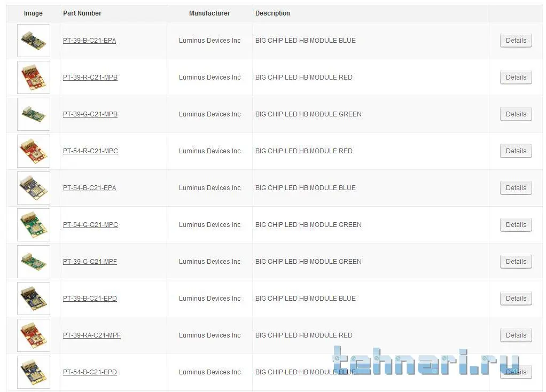Click Details button for PT-54-R-C21-MPC
Screen dimensions: 546x392
516,151
